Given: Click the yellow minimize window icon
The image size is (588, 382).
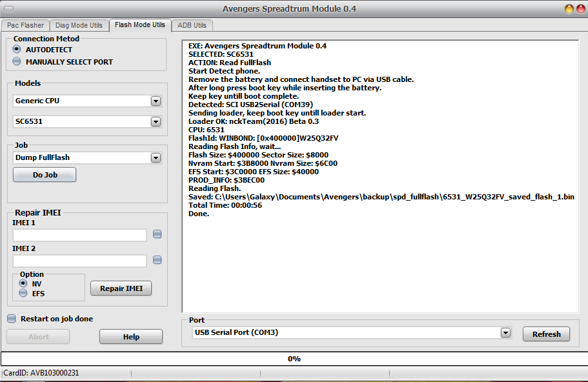Looking at the screenshot, I should (569, 9).
